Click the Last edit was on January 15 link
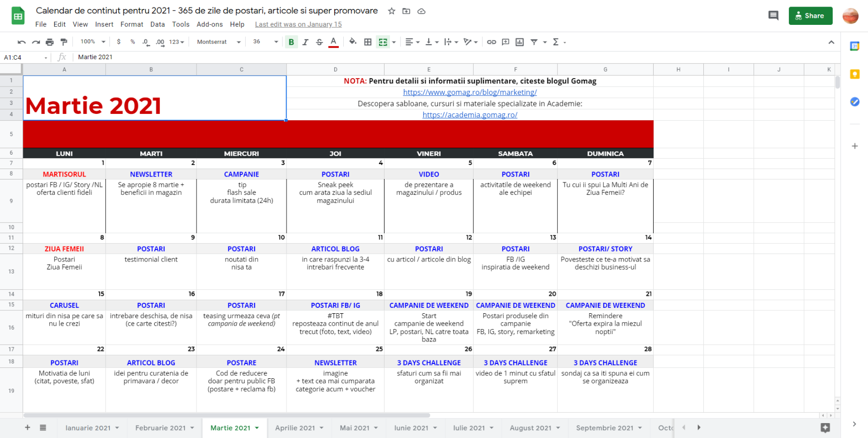Image resolution: width=868 pixels, height=438 pixels. click(x=298, y=24)
